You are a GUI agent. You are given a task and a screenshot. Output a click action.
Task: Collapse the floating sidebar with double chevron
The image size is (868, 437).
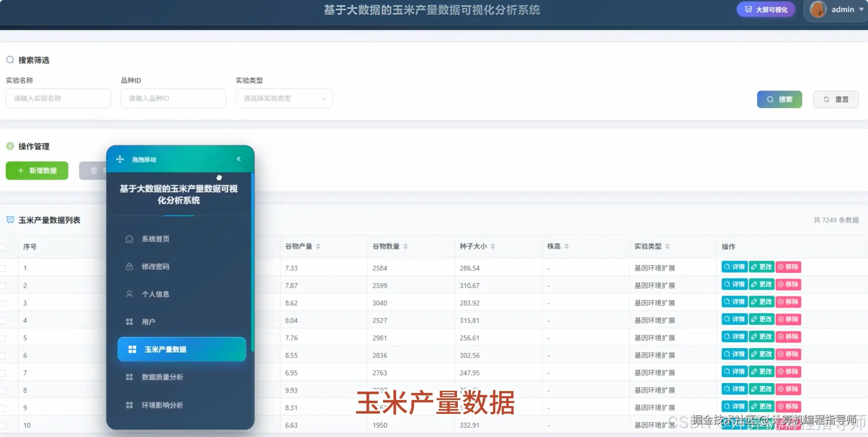pyautogui.click(x=239, y=159)
